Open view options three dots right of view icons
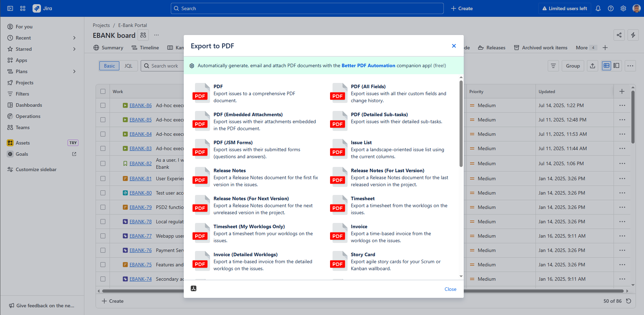644x315 pixels. click(630, 66)
